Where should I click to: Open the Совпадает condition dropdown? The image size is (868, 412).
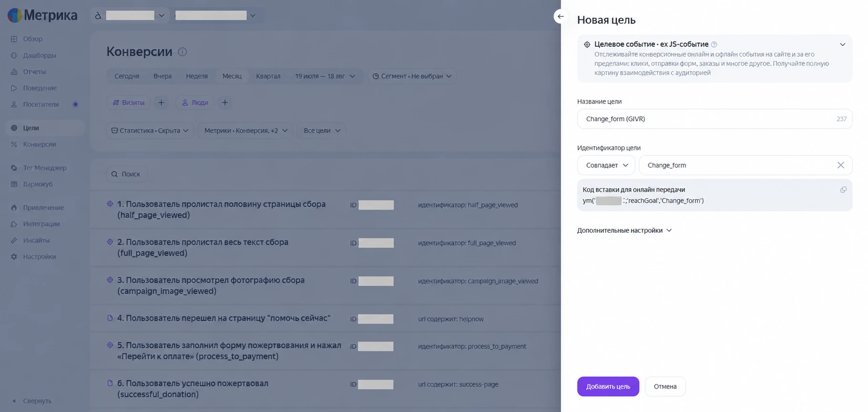(606, 165)
